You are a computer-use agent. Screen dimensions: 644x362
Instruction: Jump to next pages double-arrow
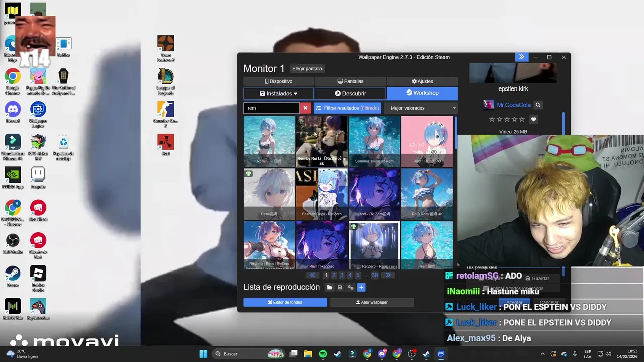388,275
